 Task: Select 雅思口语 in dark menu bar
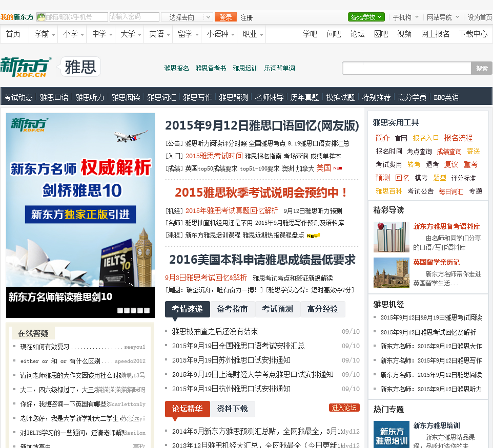click(x=54, y=97)
